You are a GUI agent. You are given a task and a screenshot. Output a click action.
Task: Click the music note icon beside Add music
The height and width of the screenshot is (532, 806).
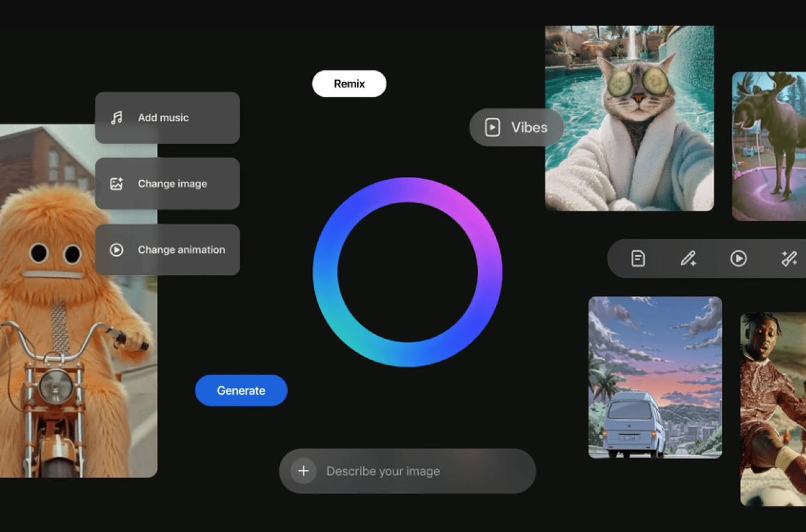pos(117,118)
